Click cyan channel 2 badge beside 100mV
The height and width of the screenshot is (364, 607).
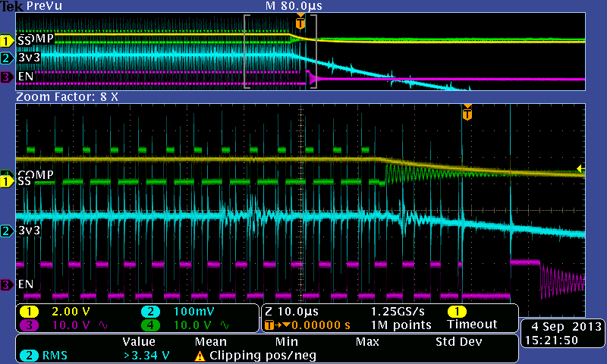(150, 312)
